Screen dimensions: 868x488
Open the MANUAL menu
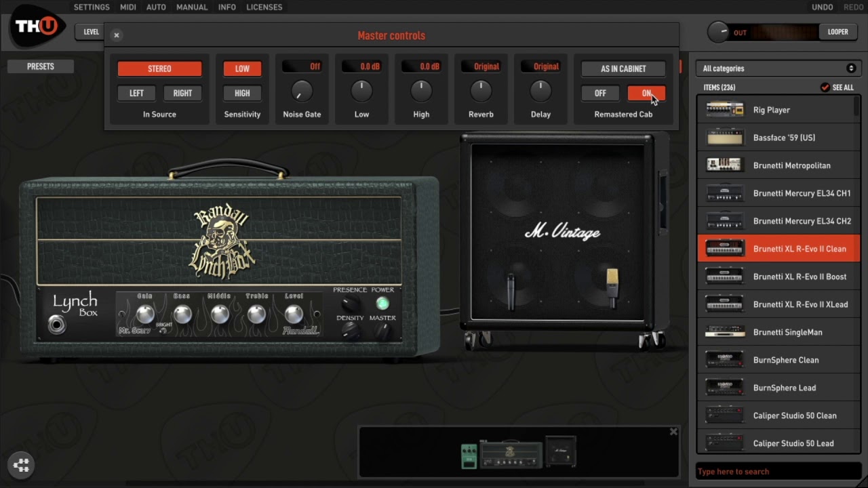tap(192, 7)
